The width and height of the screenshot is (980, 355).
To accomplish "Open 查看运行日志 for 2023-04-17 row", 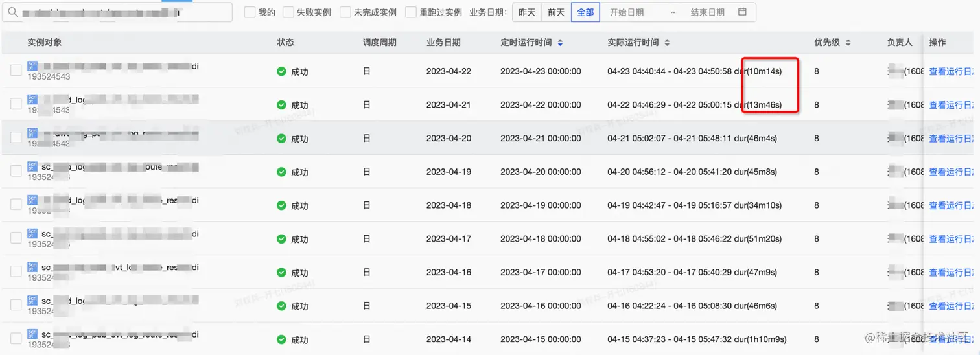I will click(x=951, y=239).
